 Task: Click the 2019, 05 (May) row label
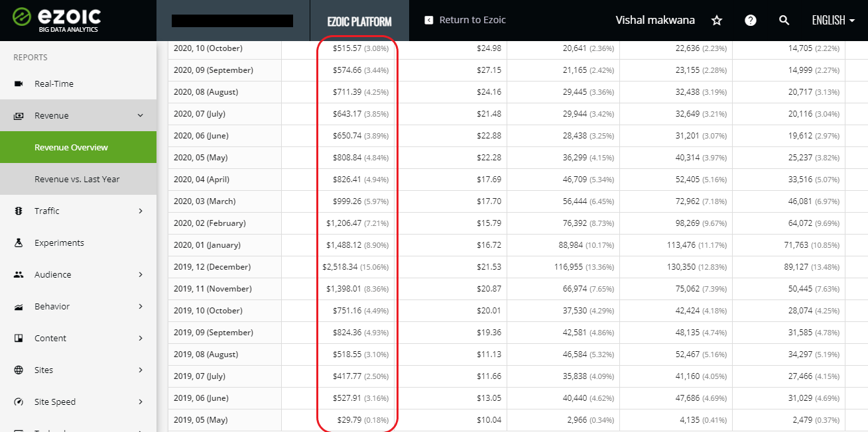click(x=201, y=420)
